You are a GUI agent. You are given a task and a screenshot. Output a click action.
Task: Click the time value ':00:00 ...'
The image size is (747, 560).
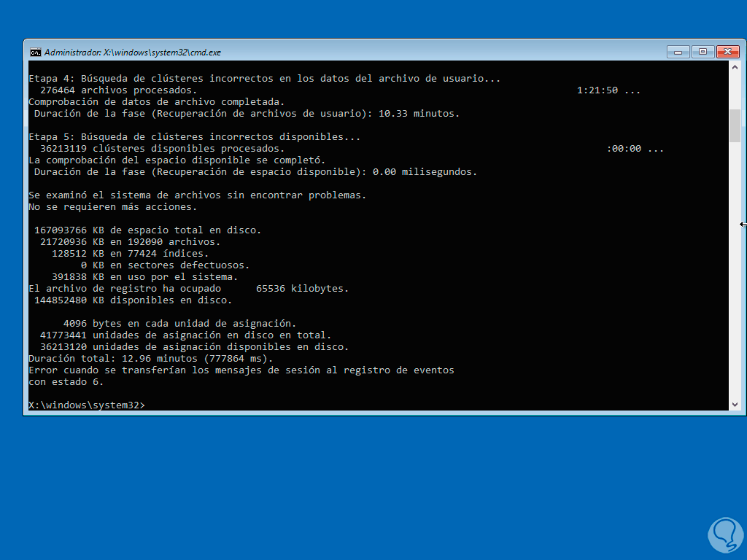[x=635, y=149]
